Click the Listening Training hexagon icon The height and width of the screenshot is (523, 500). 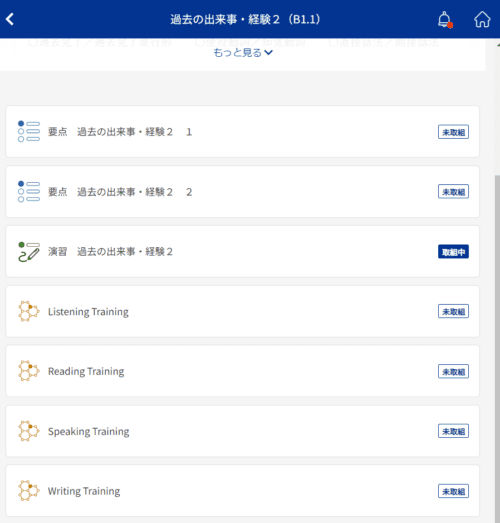click(x=29, y=311)
